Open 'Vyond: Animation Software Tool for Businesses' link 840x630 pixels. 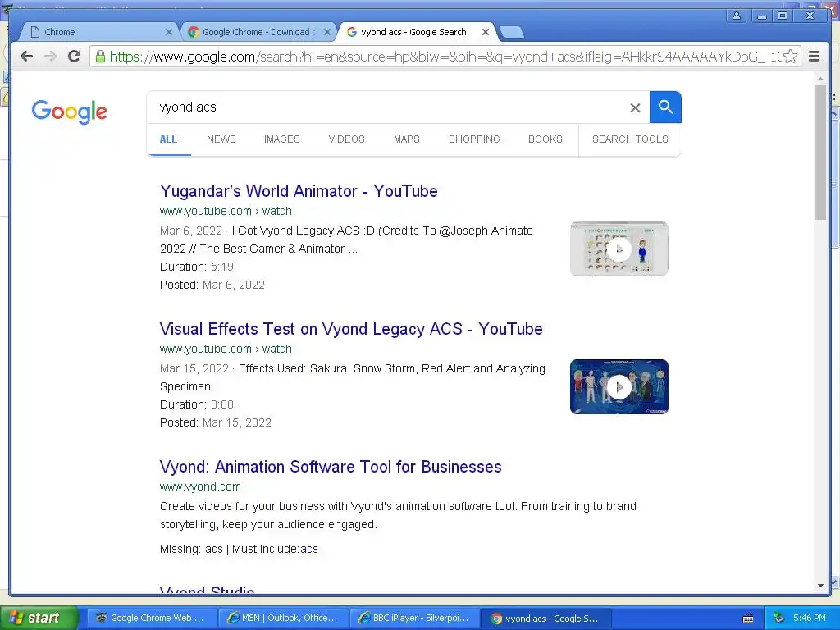tap(331, 467)
